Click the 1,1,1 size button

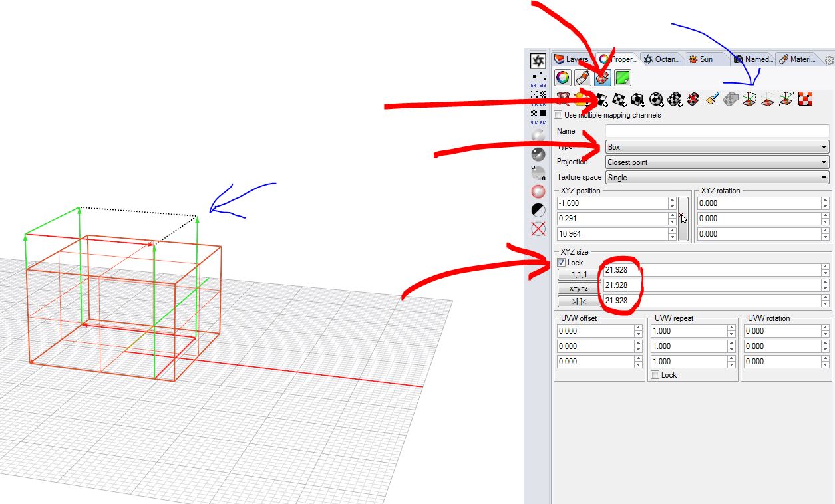point(579,274)
